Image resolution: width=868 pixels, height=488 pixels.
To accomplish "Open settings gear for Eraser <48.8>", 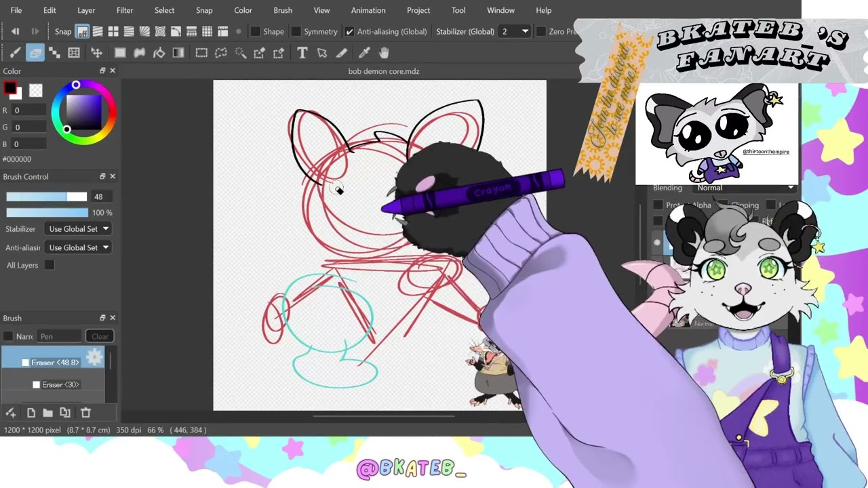I will (94, 357).
